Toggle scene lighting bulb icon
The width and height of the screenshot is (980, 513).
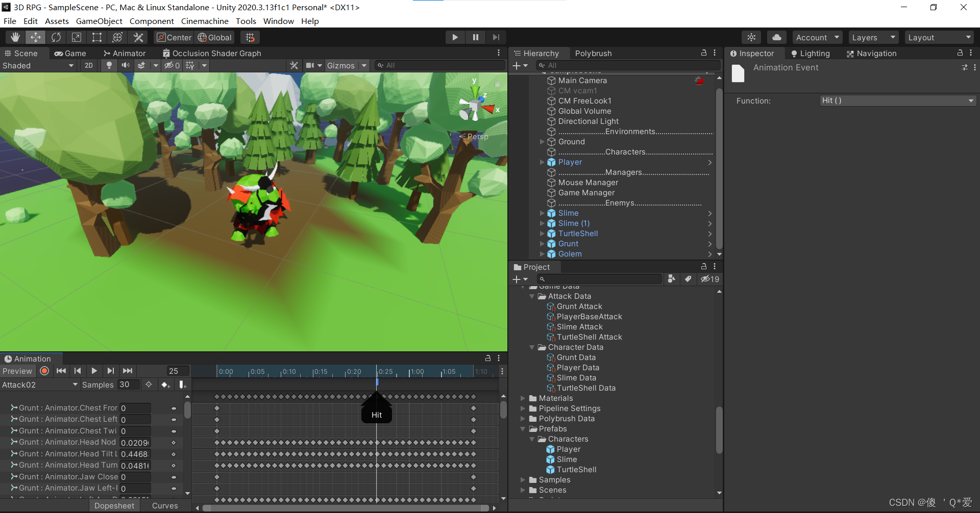pyautogui.click(x=109, y=65)
